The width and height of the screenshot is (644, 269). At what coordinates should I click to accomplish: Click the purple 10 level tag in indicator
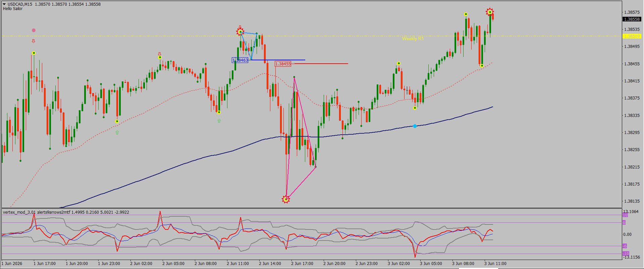625,215
